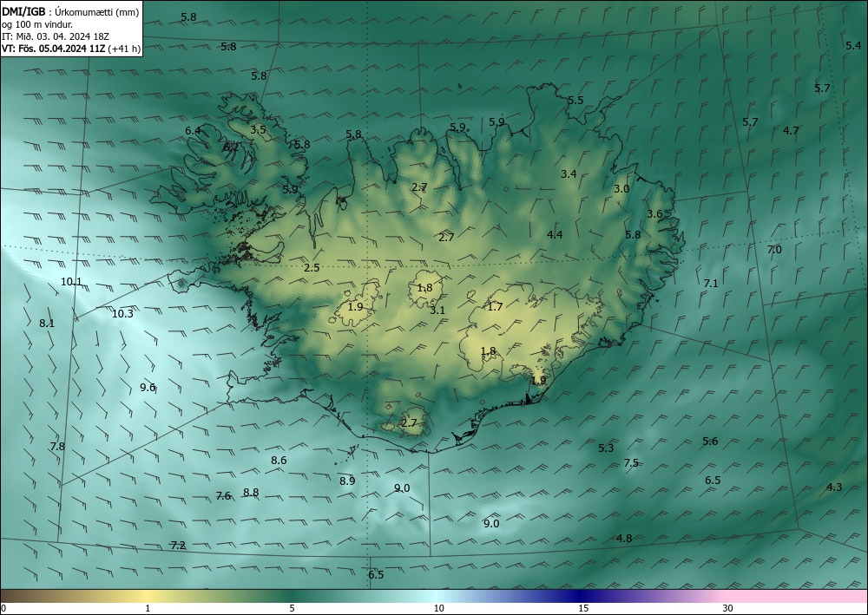Select the 8.6 value off the south coast
The image size is (868, 615).
click(x=279, y=460)
